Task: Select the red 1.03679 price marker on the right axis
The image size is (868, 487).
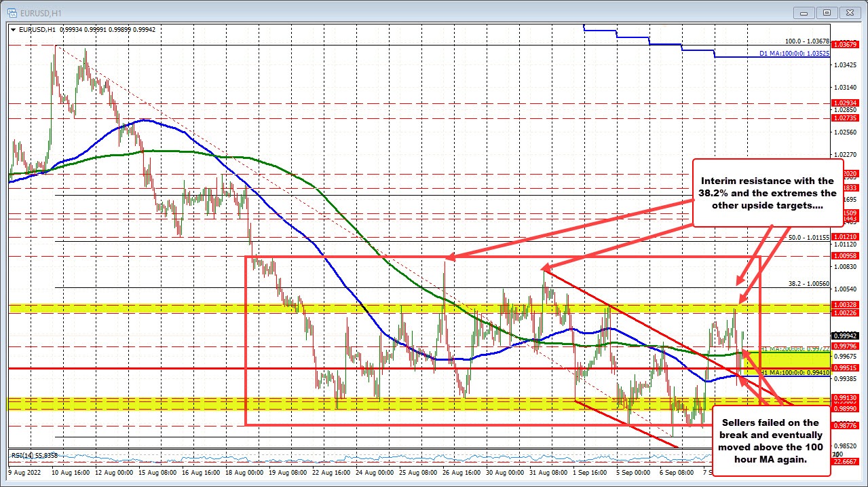Action: pyautogui.click(x=844, y=45)
